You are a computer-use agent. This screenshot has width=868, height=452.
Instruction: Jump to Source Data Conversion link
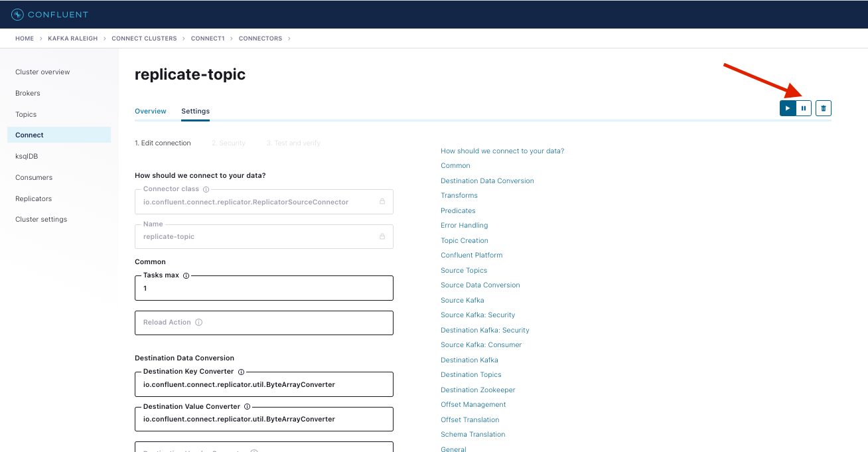[x=480, y=285]
